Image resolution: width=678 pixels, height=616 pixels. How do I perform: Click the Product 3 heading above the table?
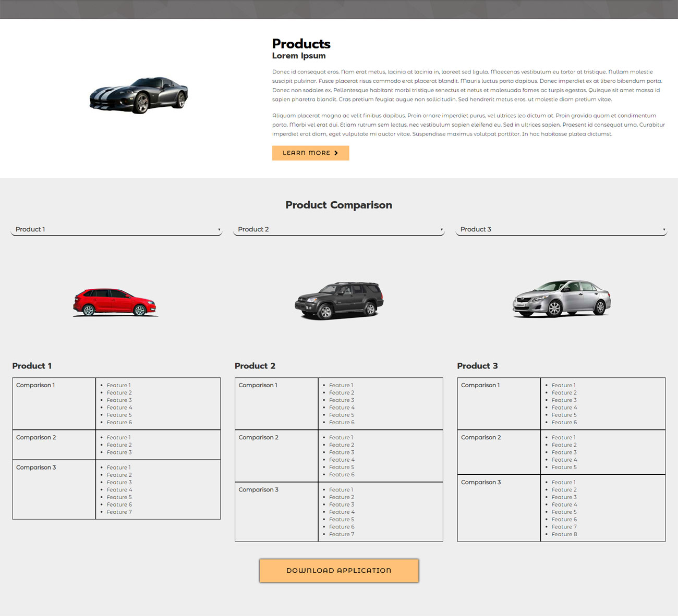[477, 366]
